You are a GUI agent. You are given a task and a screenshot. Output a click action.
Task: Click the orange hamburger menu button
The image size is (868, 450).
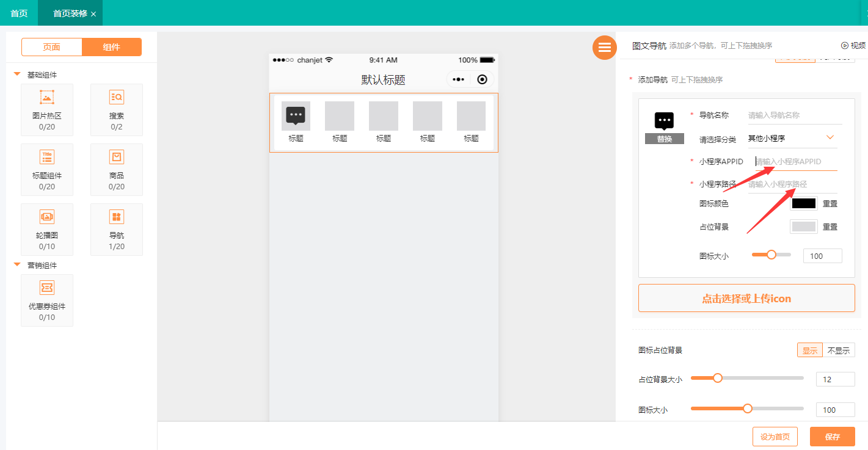pyautogui.click(x=604, y=48)
